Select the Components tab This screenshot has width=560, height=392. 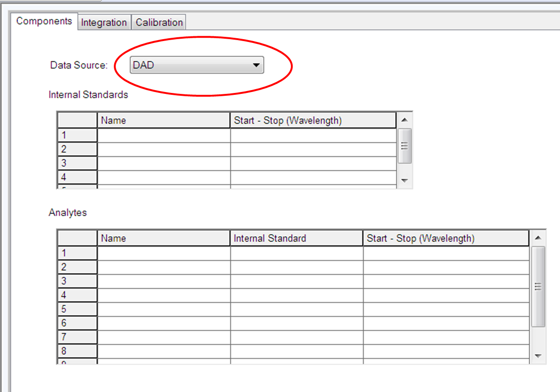44,21
